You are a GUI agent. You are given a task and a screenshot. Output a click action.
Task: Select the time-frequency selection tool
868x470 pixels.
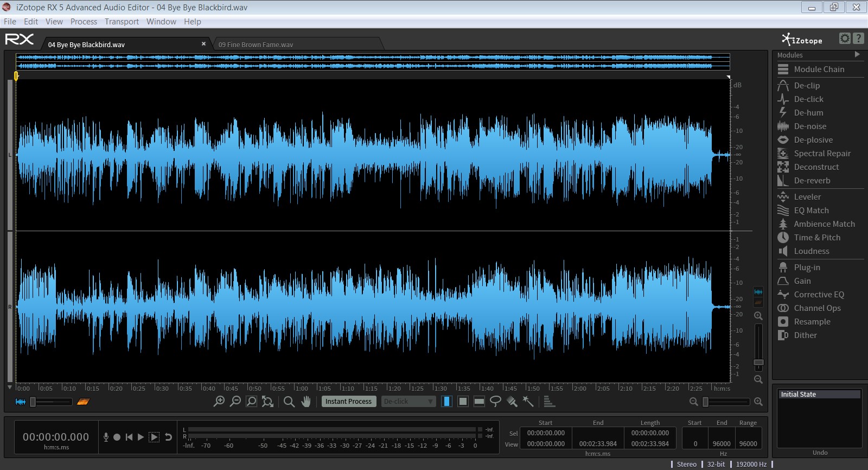click(x=463, y=402)
